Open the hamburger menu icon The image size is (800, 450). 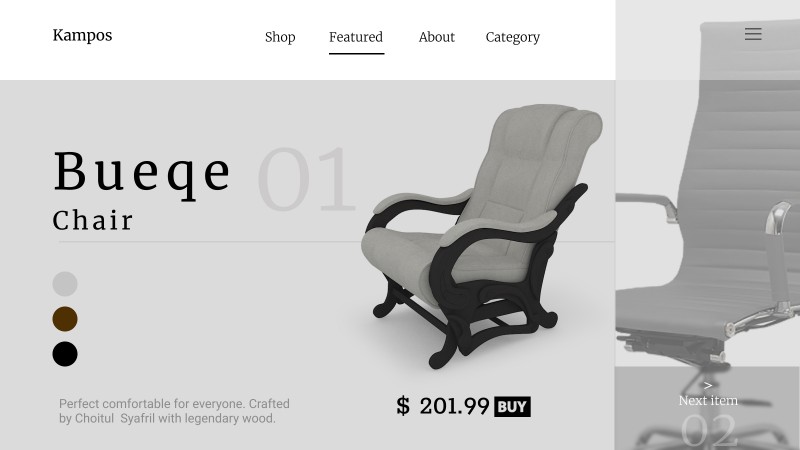coord(753,34)
